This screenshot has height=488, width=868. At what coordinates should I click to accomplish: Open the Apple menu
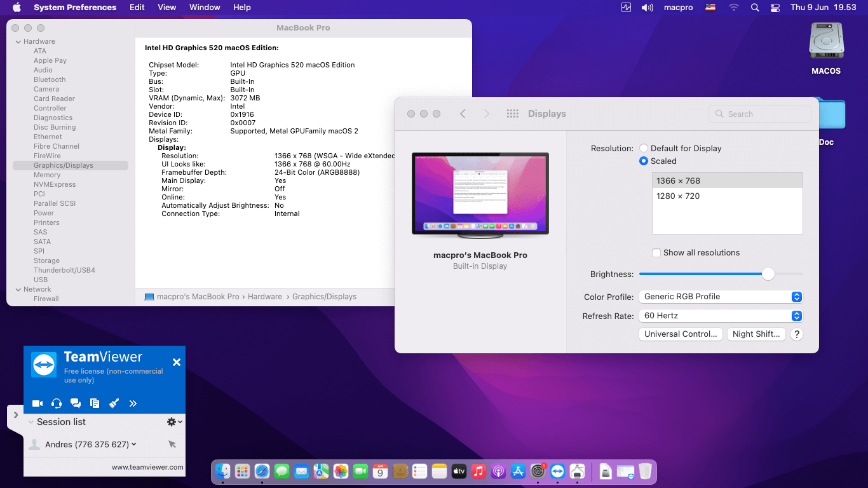(17, 8)
